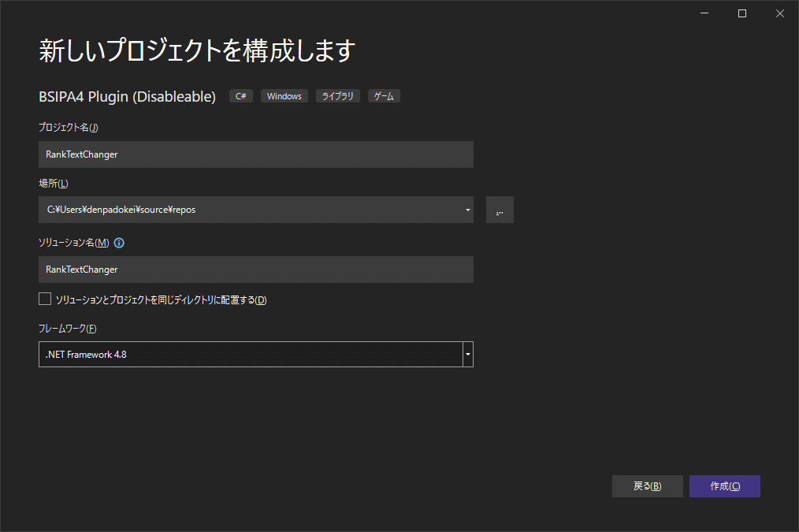
Task: Click the フレームワーク(F) label
Action: click(68, 329)
